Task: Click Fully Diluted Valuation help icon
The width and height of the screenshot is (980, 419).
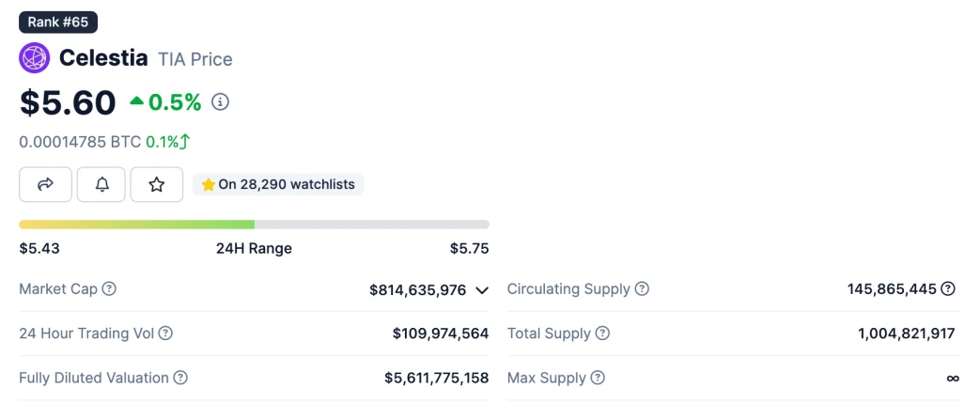Action: (180, 378)
